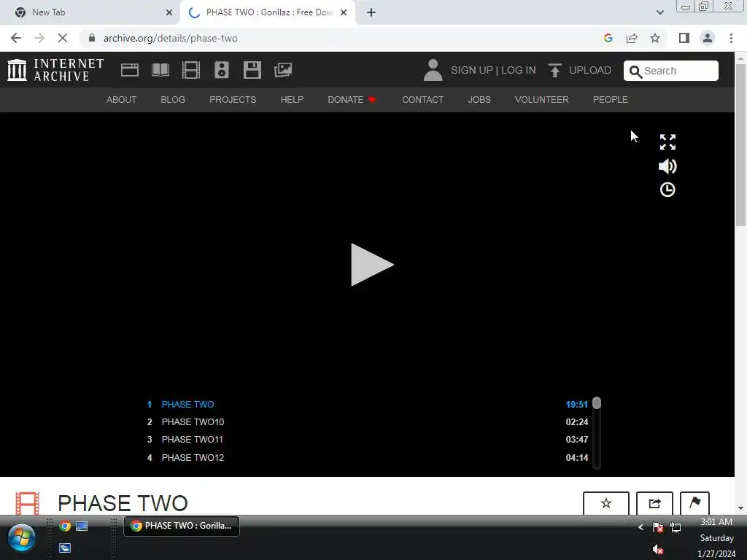
Task: Open the Chrome profile icon
Action: [x=708, y=38]
